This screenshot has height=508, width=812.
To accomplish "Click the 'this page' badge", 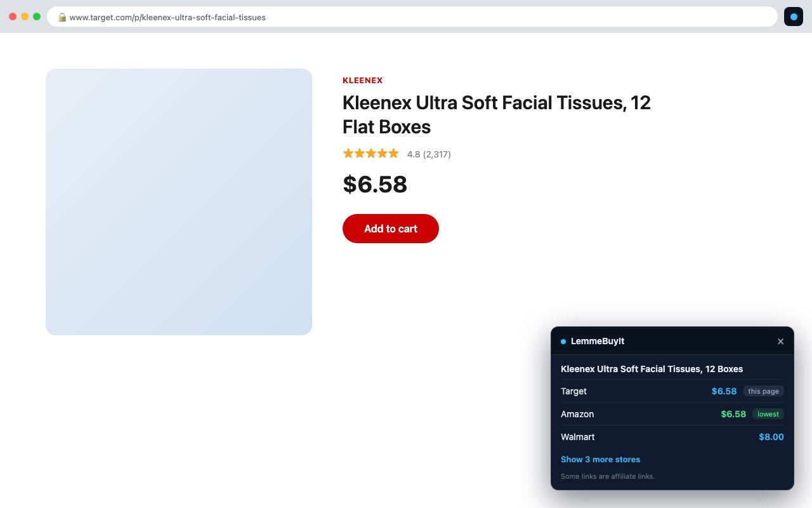I will [x=763, y=391].
